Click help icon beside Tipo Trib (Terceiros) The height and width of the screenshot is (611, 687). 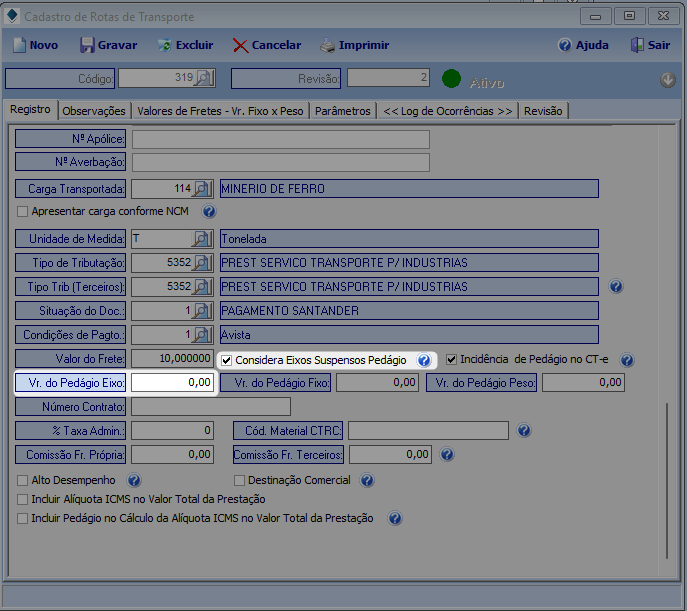[616, 287]
